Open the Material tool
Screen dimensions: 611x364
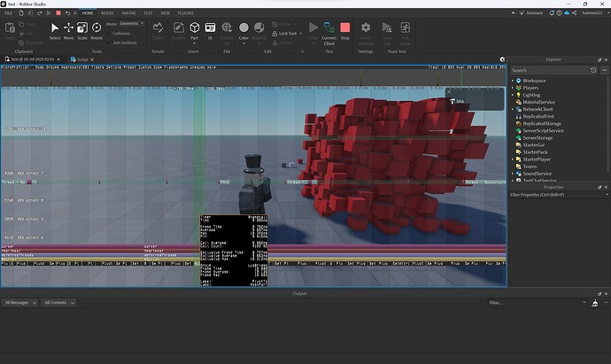[259, 31]
